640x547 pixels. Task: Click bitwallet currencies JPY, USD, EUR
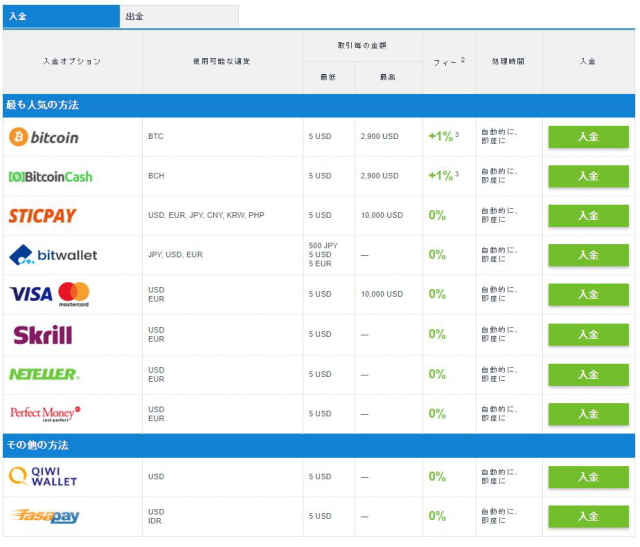pyautogui.click(x=175, y=255)
